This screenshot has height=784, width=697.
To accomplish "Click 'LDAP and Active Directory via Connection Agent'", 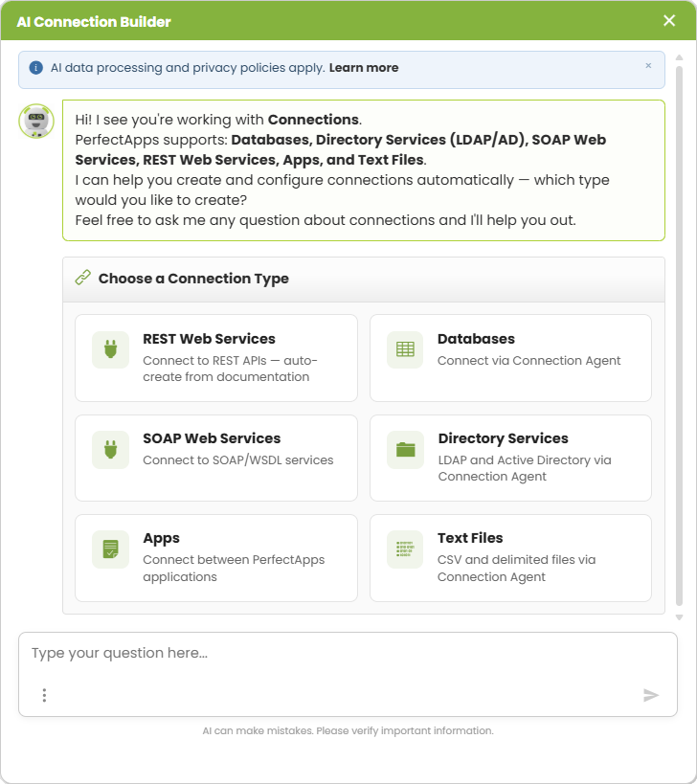I will coord(525,468).
